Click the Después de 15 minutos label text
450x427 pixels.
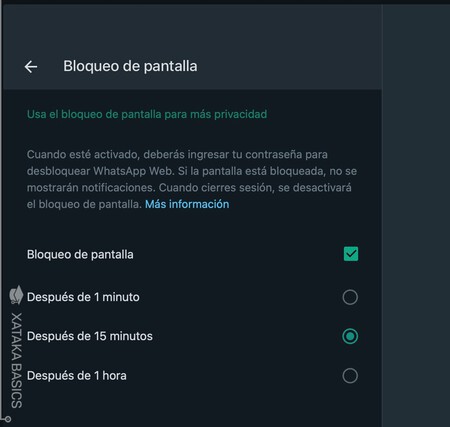click(90, 336)
